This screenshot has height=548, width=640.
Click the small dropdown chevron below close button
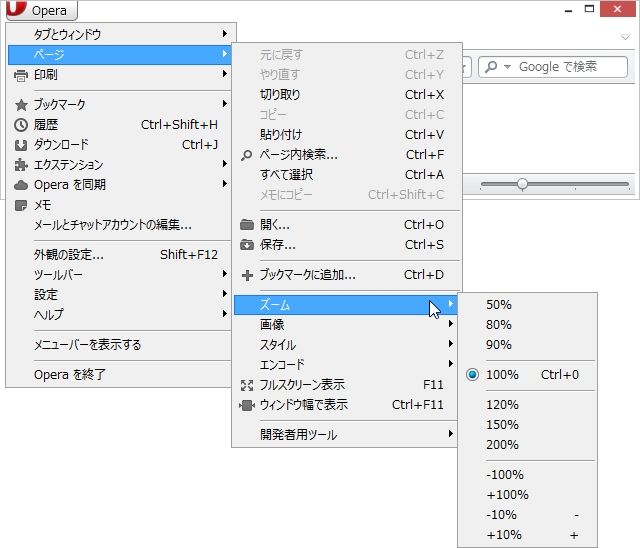coord(625,37)
